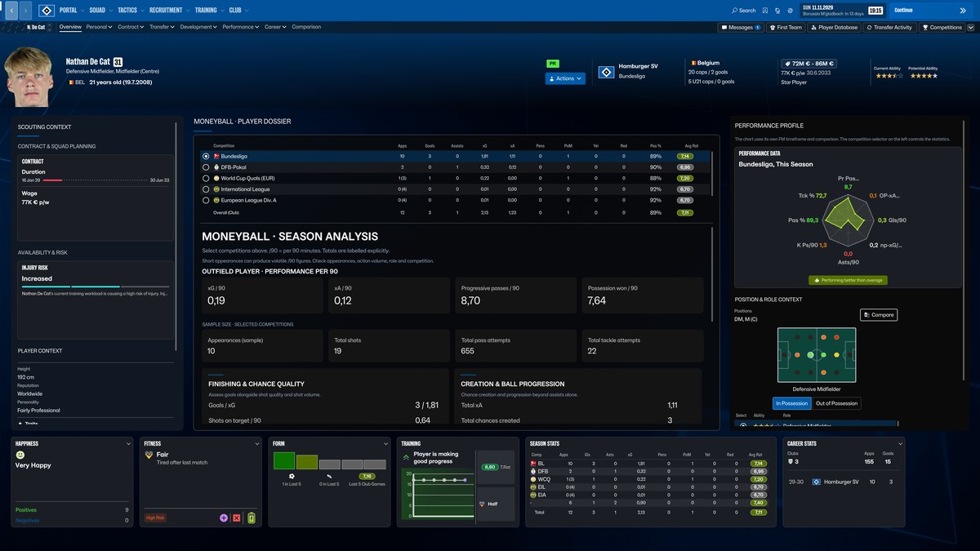Select the PR status badge
This screenshot has width=980, height=551.
(553, 63)
